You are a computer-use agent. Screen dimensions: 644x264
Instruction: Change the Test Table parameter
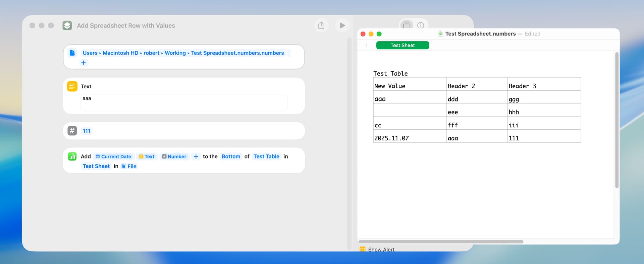point(266,157)
